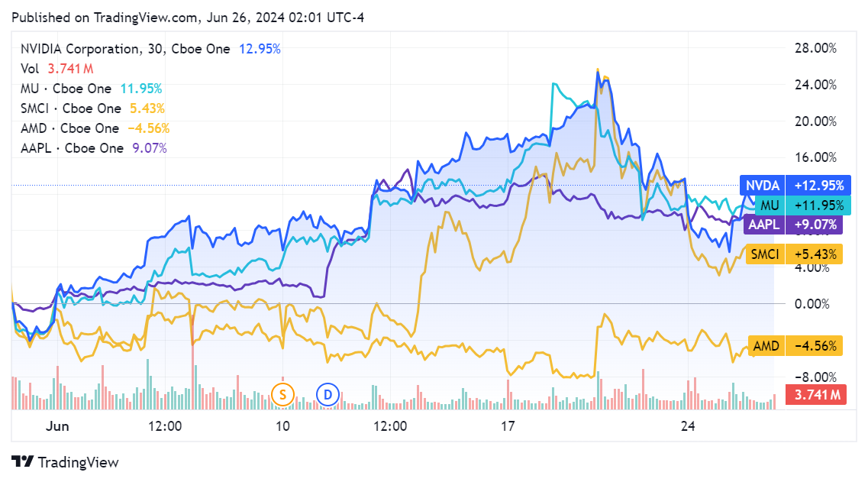This screenshot has width=868, height=482.
Task: Open the NVIDIA Corporation legend title
Action: coord(125,49)
